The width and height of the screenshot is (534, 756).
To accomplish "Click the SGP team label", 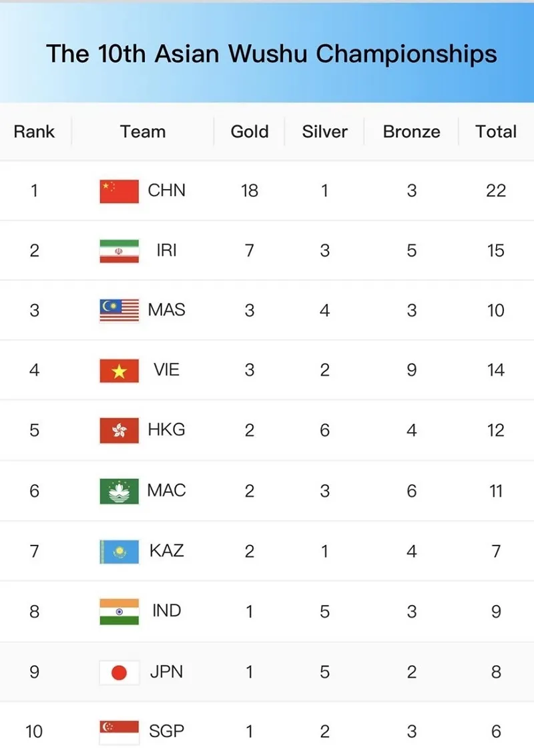I will coord(166,731).
